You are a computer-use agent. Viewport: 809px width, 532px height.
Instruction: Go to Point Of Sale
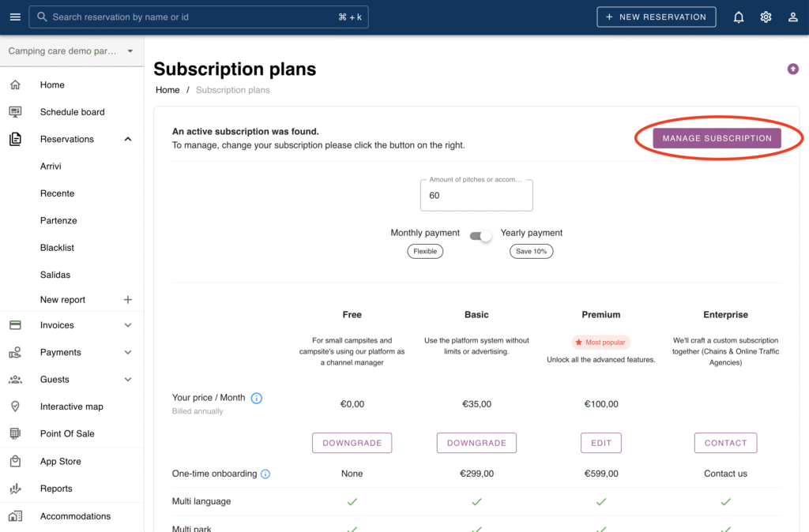coord(67,433)
